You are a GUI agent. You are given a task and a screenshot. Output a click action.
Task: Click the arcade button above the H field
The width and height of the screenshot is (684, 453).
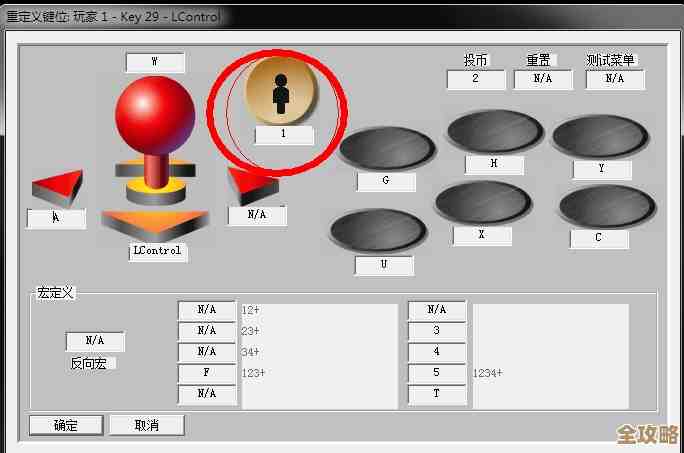(x=494, y=132)
